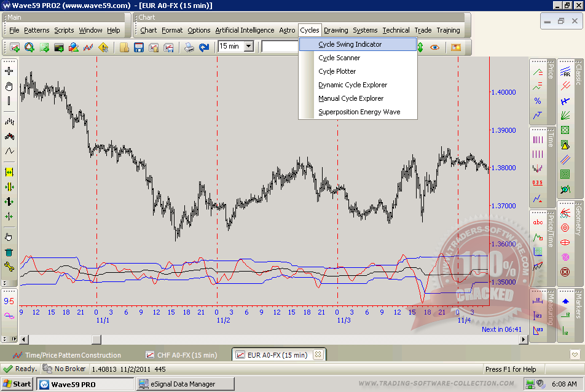This screenshot has width=585, height=392.
Task: Click the printer icon in toolbar
Action: [189, 47]
